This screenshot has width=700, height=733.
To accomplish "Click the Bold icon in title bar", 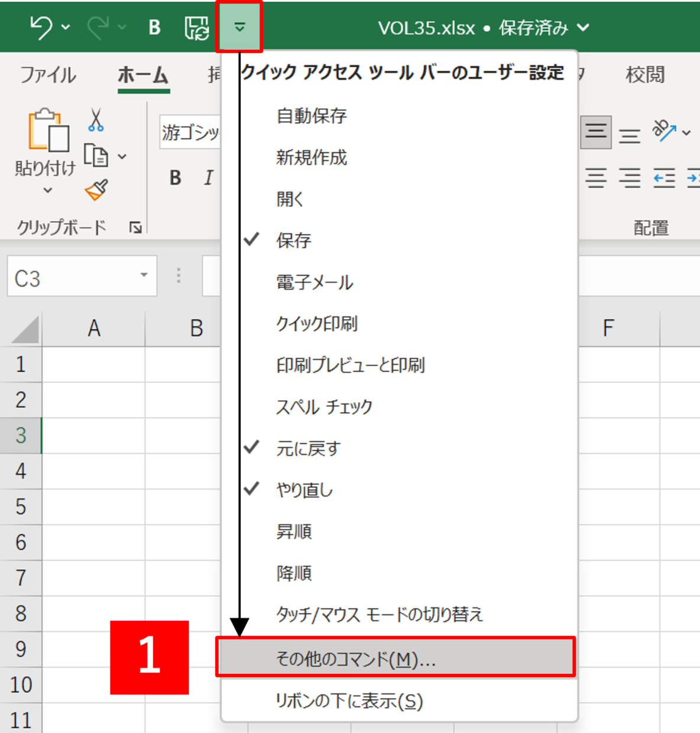I will point(154,27).
